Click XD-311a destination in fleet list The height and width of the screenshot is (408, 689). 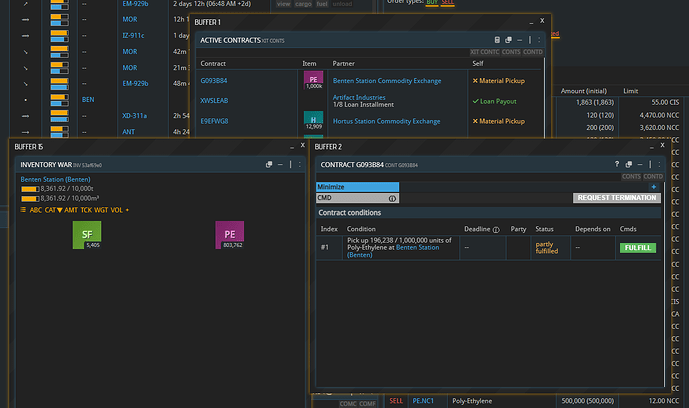(134, 116)
